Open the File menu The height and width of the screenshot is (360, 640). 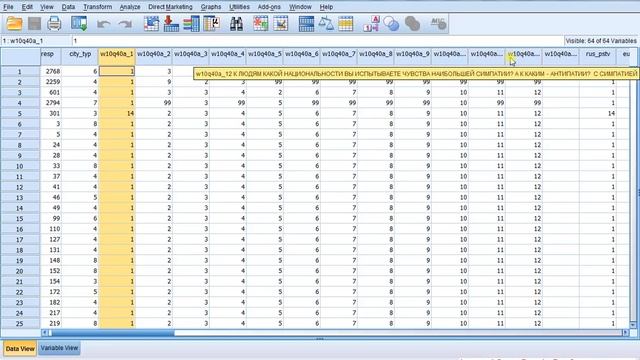coord(8,7)
